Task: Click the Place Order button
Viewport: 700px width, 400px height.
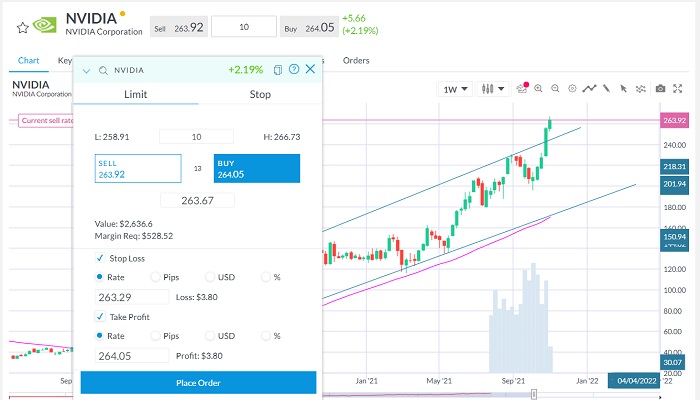Action: pyautogui.click(x=198, y=383)
